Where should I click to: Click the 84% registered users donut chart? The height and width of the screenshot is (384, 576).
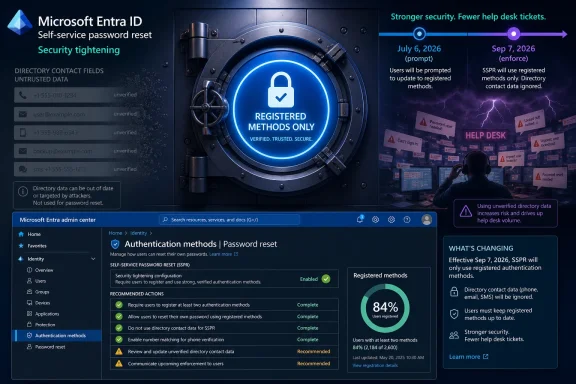click(385, 308)
